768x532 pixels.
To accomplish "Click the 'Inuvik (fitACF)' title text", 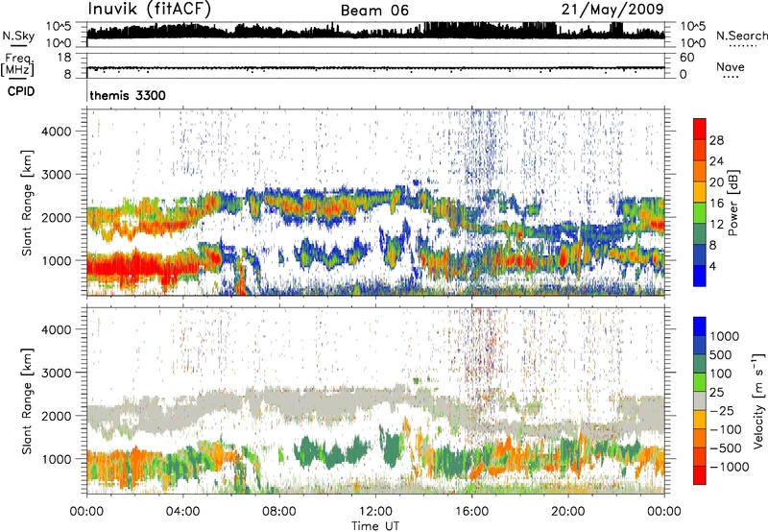I will (150, 10).
